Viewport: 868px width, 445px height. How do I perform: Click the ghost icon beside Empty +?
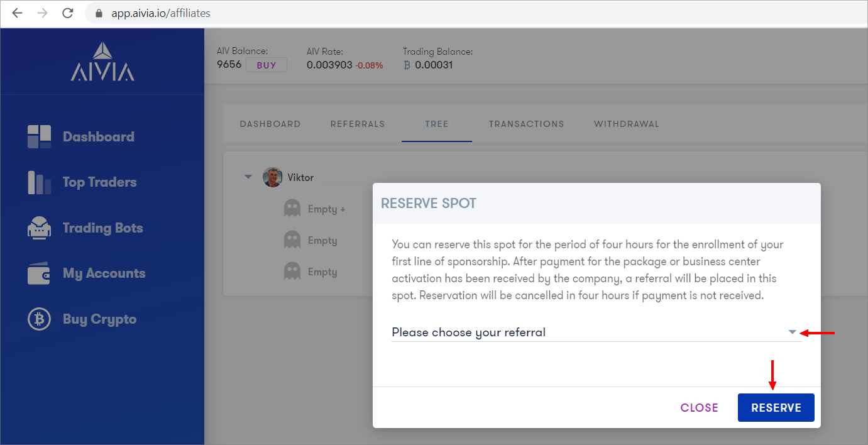292,209
